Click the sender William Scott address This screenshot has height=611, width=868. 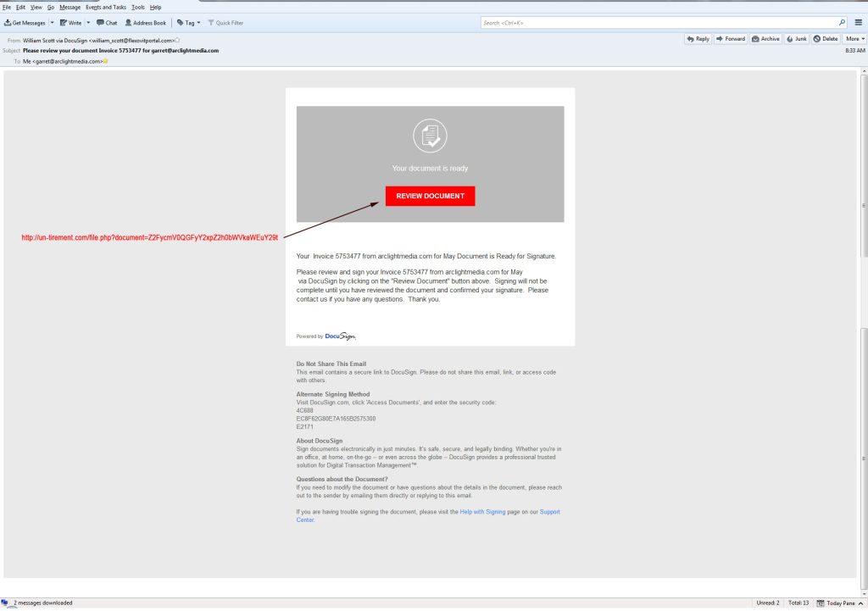pyautogui.click(x=98, y=41)
